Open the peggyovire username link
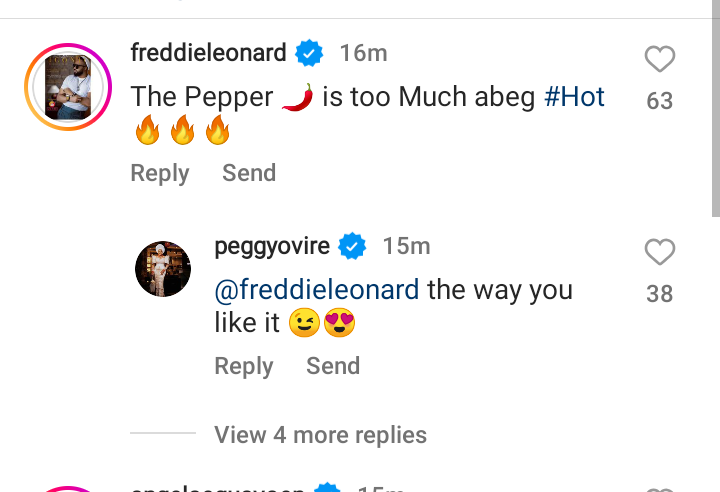Screen dimensions: 720x492 coord(273,246)
